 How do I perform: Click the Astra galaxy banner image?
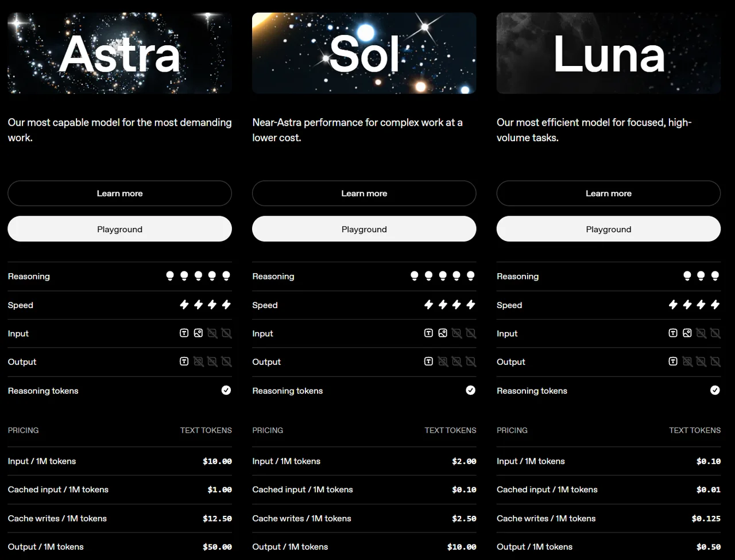119,53
